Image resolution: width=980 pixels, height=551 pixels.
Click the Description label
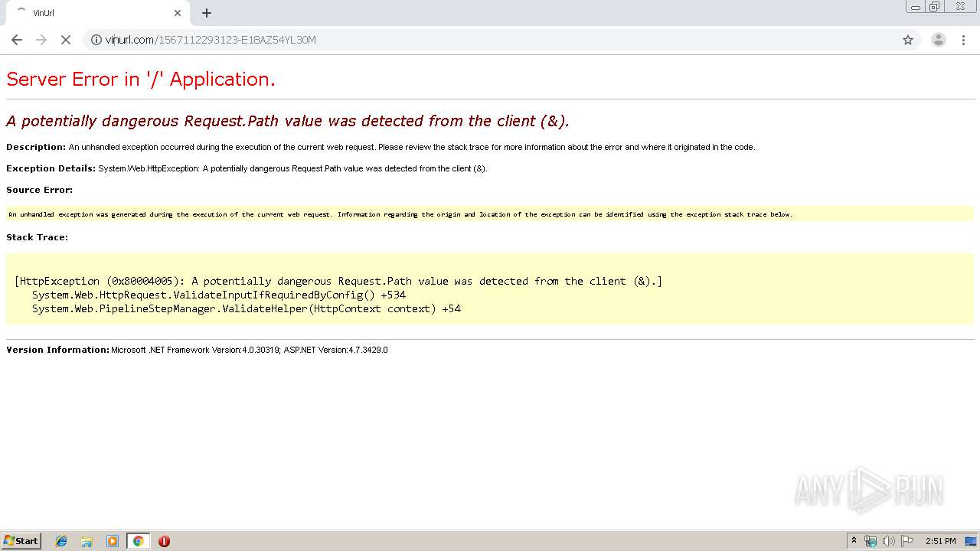(36, 147)
